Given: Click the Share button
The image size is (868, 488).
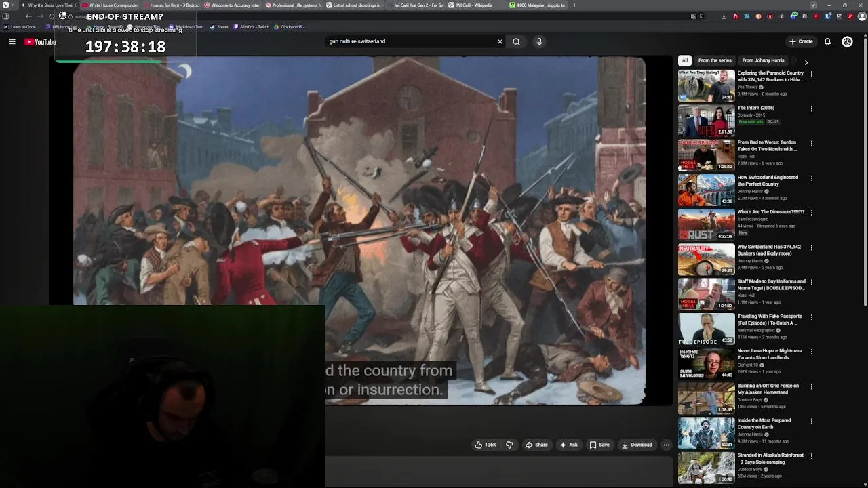Looking at the screenshot, I should click(x=536, y=445).
